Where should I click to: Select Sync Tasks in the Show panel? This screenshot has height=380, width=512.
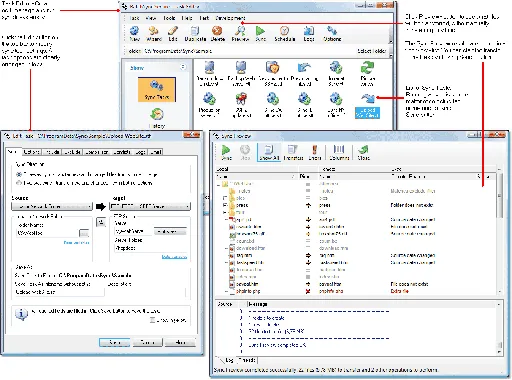tap(157, 89)
